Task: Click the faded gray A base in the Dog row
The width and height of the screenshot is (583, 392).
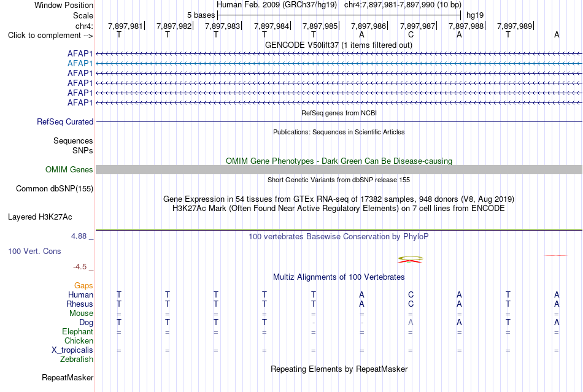Action: click(x=411, y=323)
